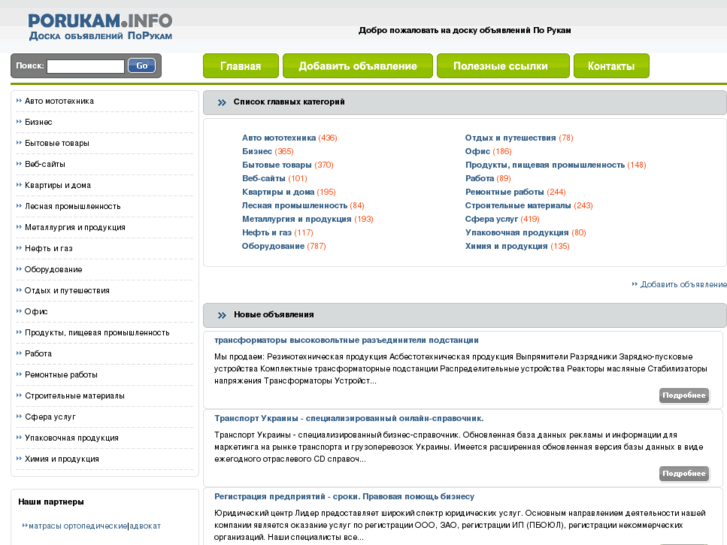Open the Полезные ссылки menu tab
The height and width of the screenshot is (545, 727).
coord(501,66)
